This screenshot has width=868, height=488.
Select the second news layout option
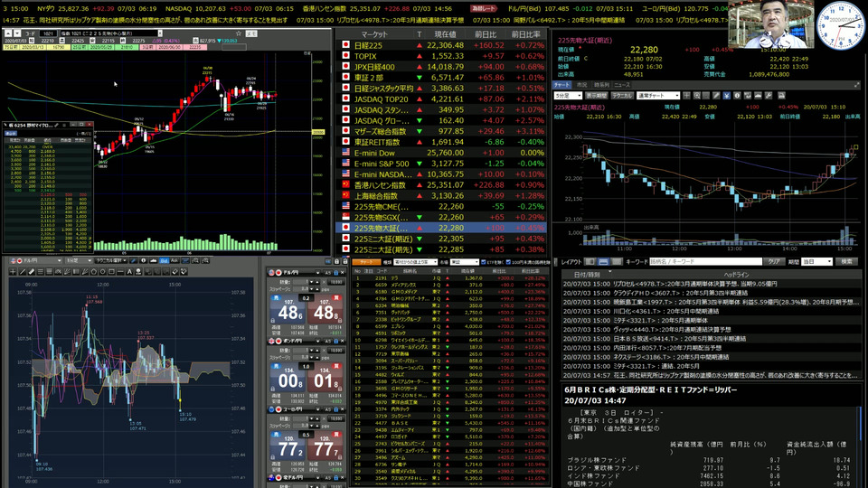click(x=603, y=261)
